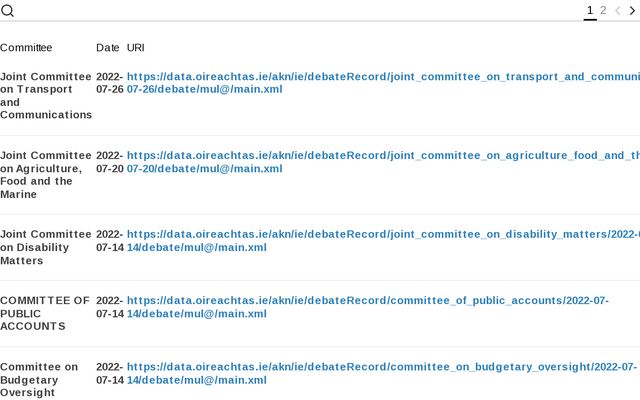Click the Date column header
Image resolution: width=640 pixels, height=400 pixels.
click(x=108, y=48)
